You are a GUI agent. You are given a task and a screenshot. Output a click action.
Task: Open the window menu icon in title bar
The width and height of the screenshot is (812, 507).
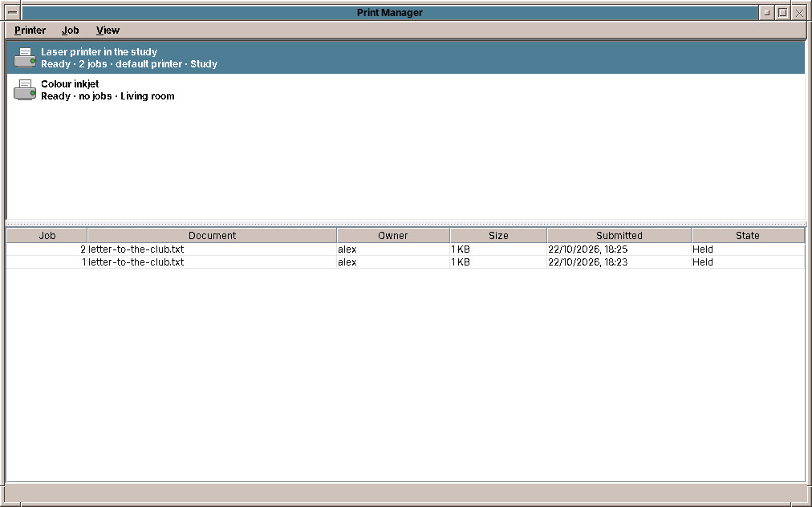(x=13, y=12)
